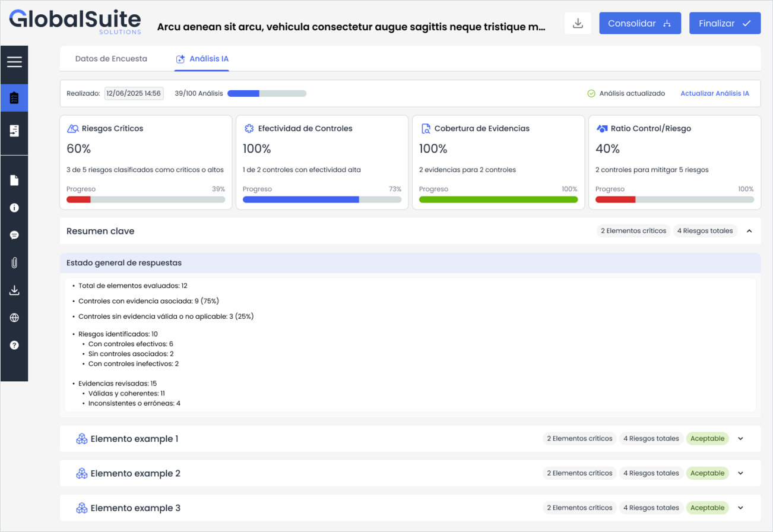Click the Riesgos Críticos red progress bar
Image resolution: width=773 pixels, height=532 pixels.
(146, 199)
